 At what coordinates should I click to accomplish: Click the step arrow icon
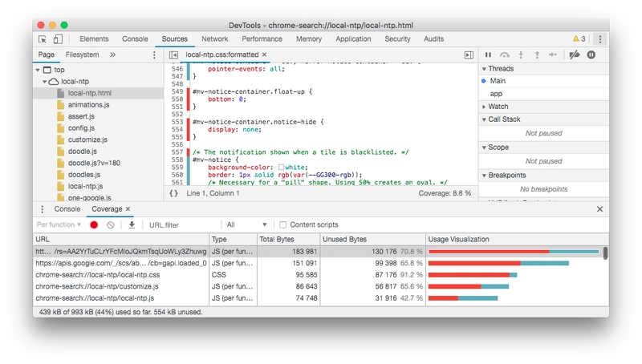pos(553,55)
